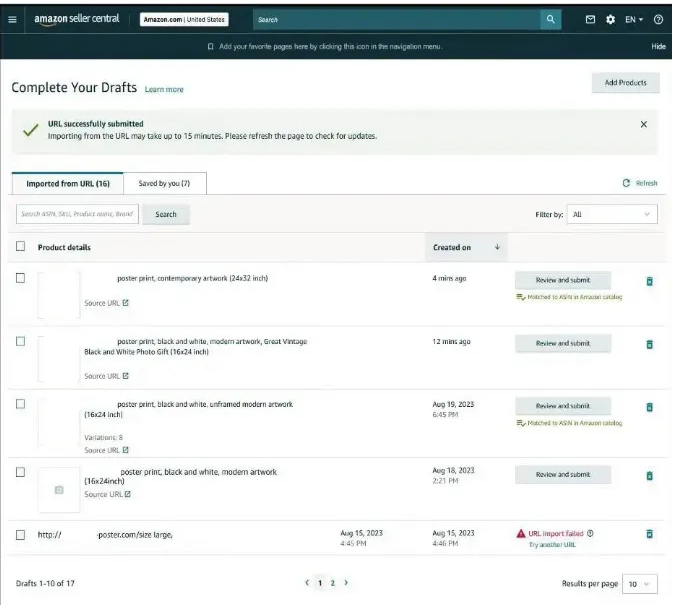This screenshot has width=673, height=608.
Task: Click the 'Product details' column header
Action: (64, 247)
